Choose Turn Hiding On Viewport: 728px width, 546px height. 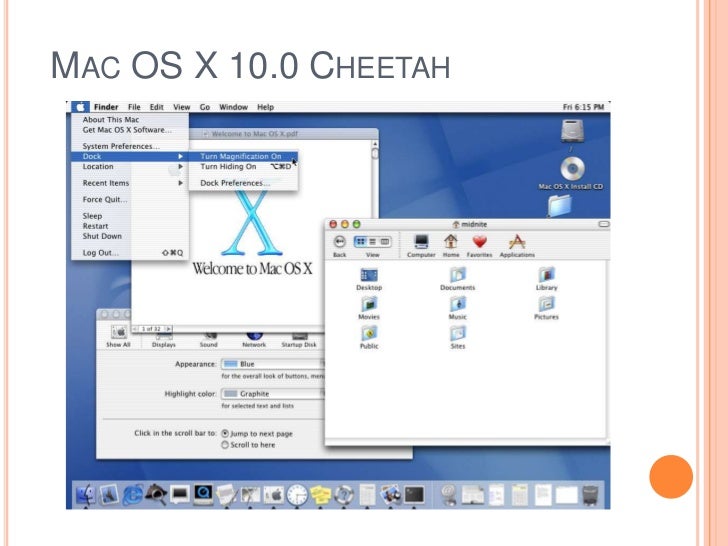click(243, 166)
